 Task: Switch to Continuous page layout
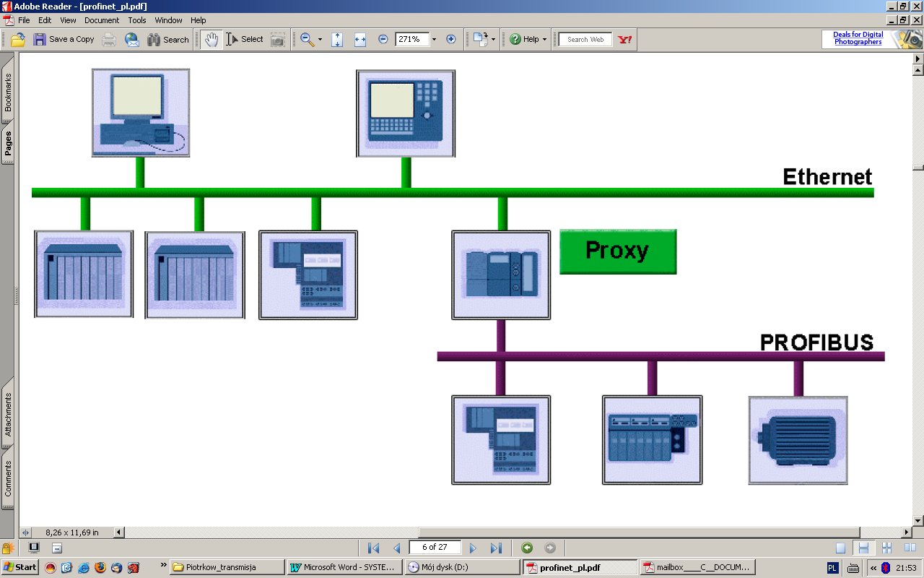point(863,548)
